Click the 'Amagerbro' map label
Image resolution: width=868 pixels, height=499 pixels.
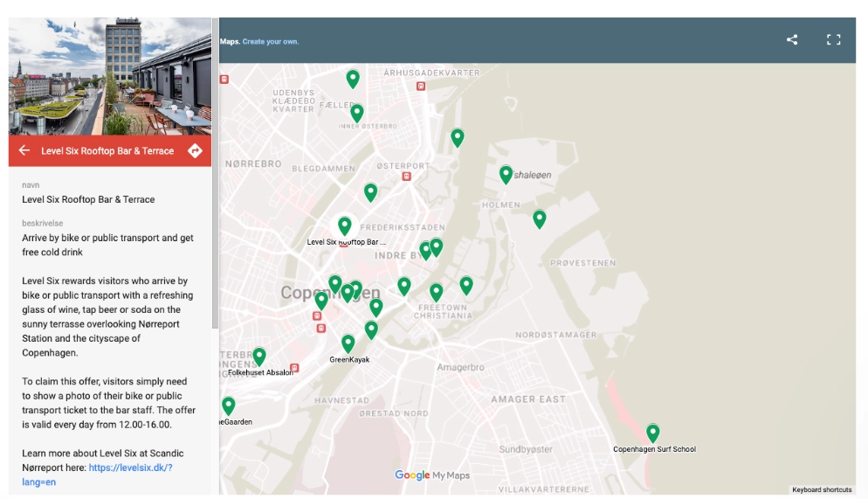point(460,367)
